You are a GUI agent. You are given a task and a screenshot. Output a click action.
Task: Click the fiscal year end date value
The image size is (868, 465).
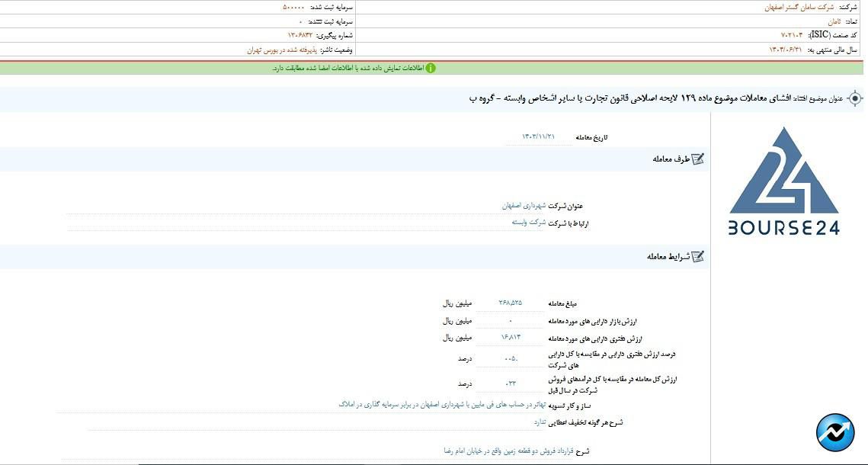(x=785, y=50)
